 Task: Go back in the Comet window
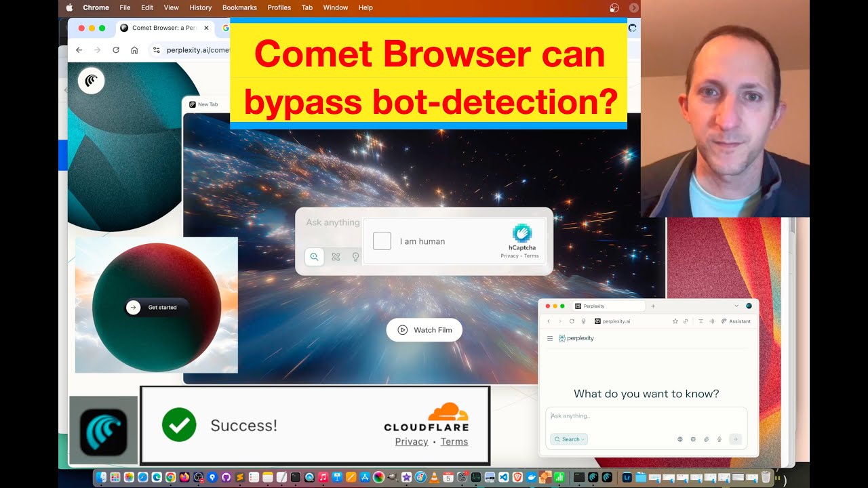tap(549, 321)
